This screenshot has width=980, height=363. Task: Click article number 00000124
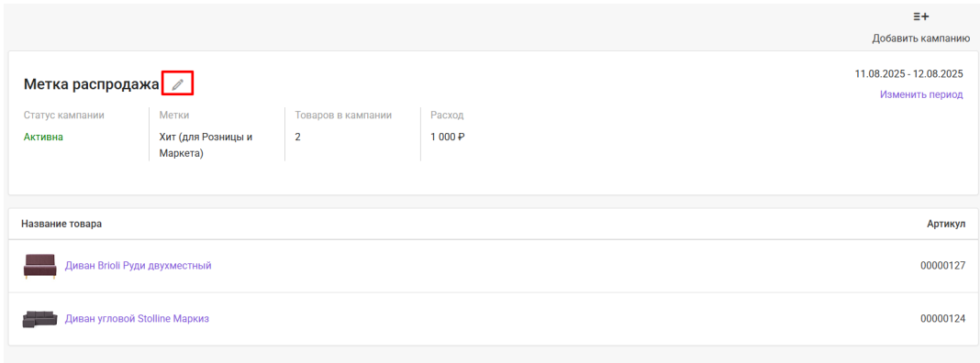pyautogui.click(x=942, y=319)
